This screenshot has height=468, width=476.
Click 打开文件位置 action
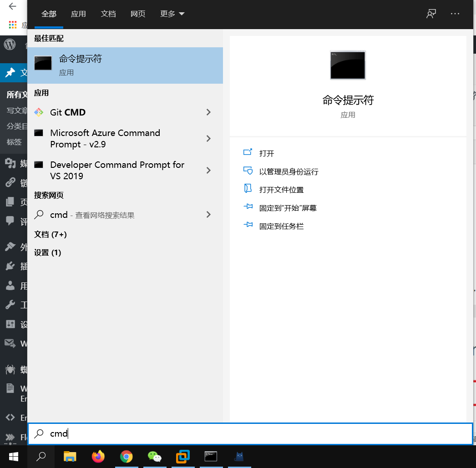point(281,190)
